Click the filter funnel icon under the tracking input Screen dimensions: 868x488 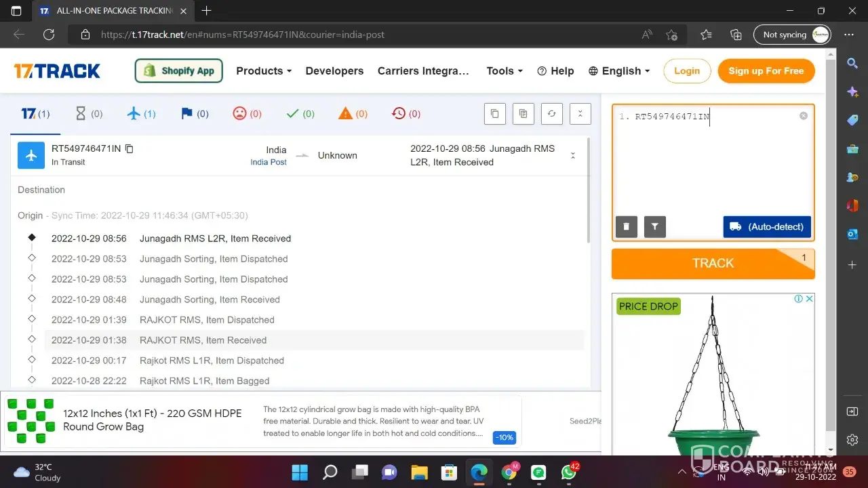(655, 227)
